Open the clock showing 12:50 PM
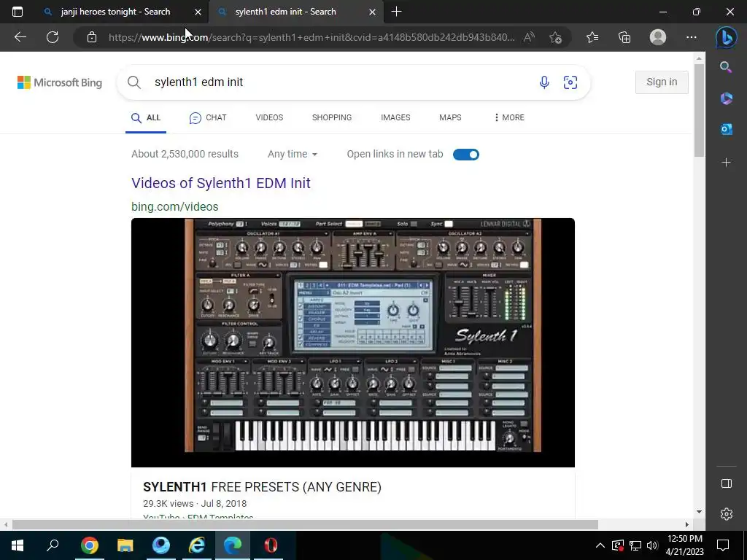 (684, 545)
